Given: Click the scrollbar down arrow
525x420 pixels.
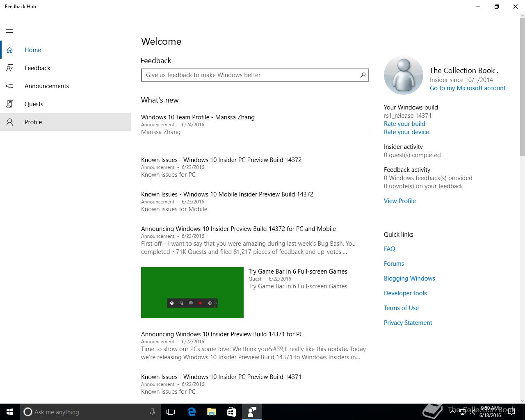Looking at the screenshot, I should [522, 401].
